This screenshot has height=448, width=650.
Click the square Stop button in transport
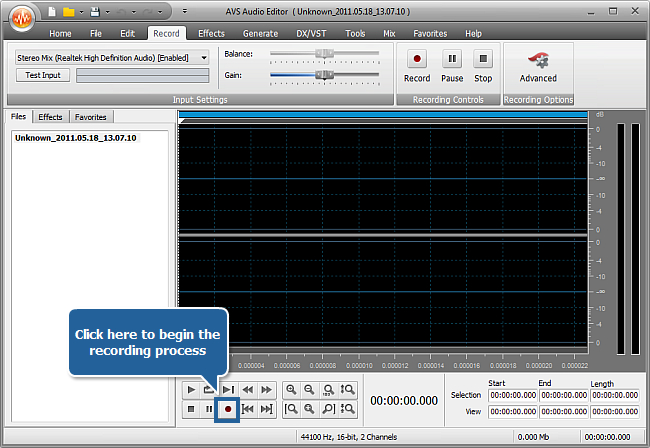[x=191, y=409]
